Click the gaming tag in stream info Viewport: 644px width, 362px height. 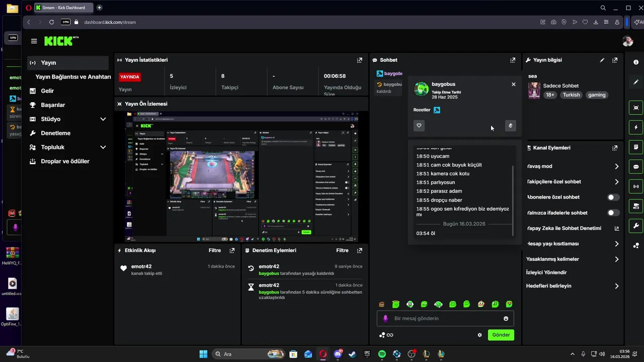coord(597,95)
